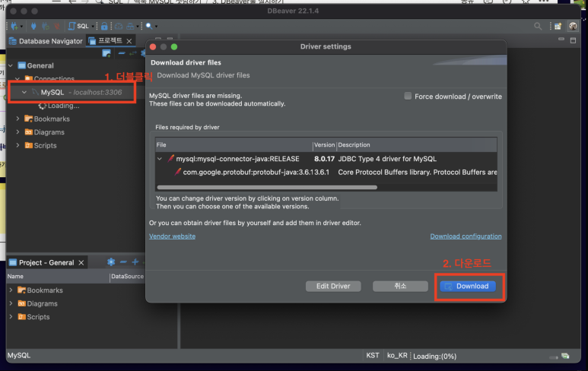The width and height of the screenshot is (588, 371).
Task: Expand Bookmarks folder in upper navigator
Action: (x=17, y=119)
